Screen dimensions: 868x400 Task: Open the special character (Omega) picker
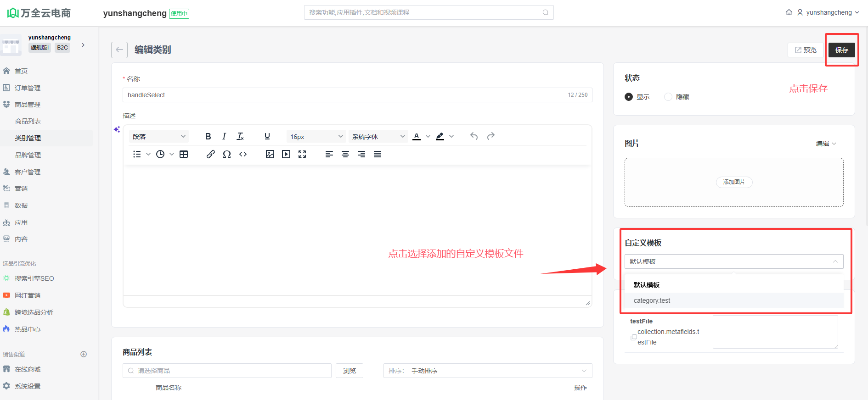click(x=226, y=154)
